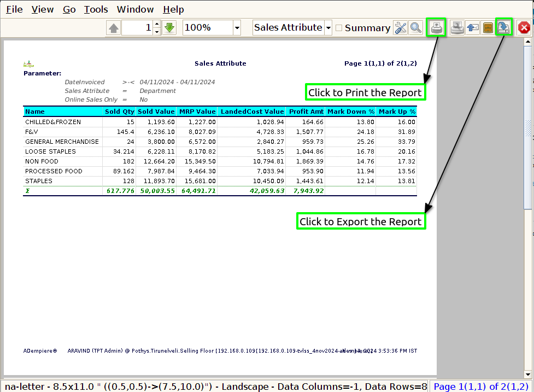
Task: Select the CHILLED&FROZEN row name
Action: [x=53, y=122]
